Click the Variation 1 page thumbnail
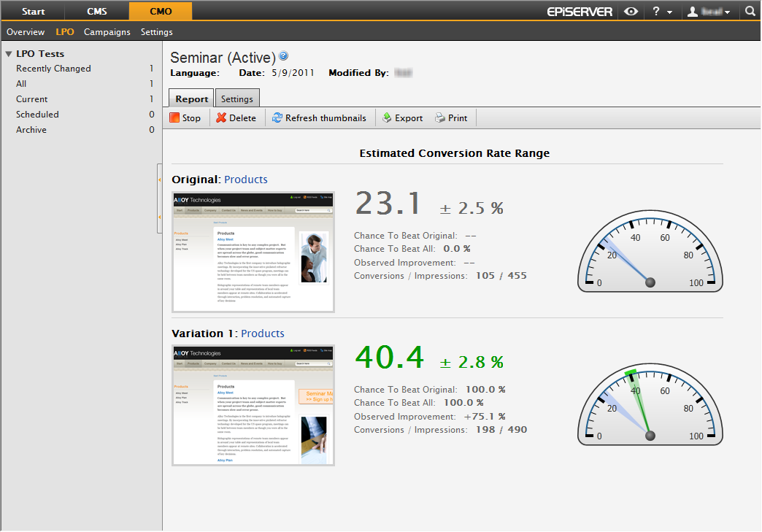This screenshot has height=532, width=762. [253, 406]
